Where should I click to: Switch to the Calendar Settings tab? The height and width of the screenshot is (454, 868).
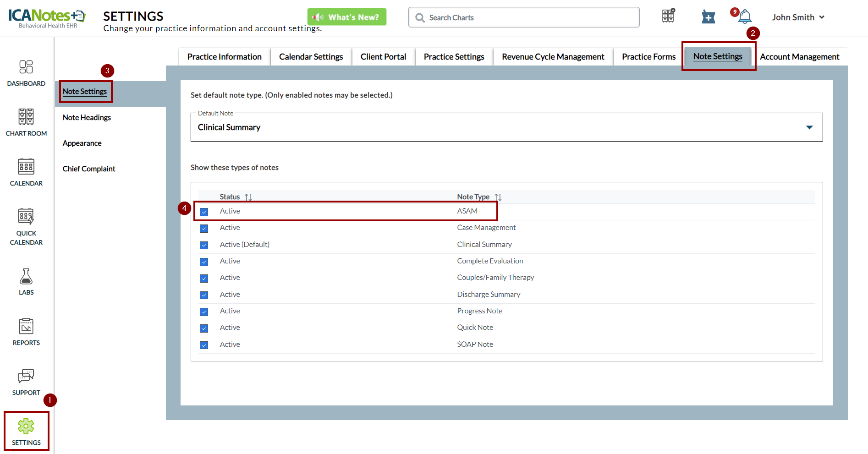(x=311, y=57)
